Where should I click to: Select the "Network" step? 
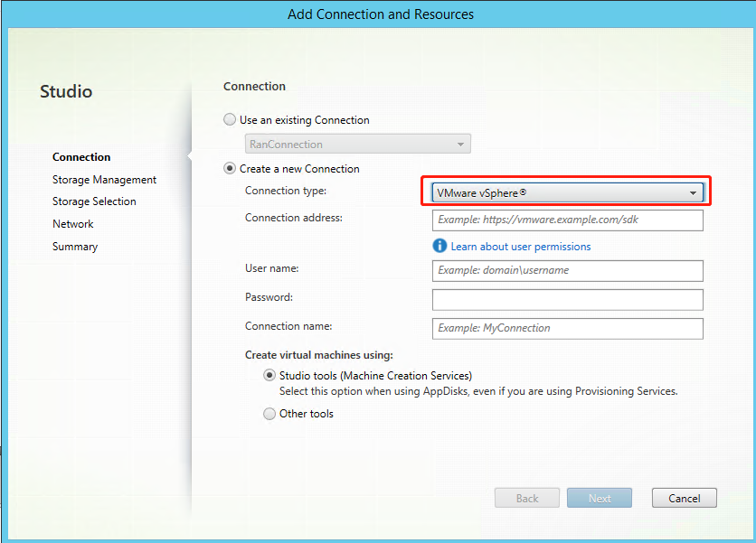(x=72, y=223)
